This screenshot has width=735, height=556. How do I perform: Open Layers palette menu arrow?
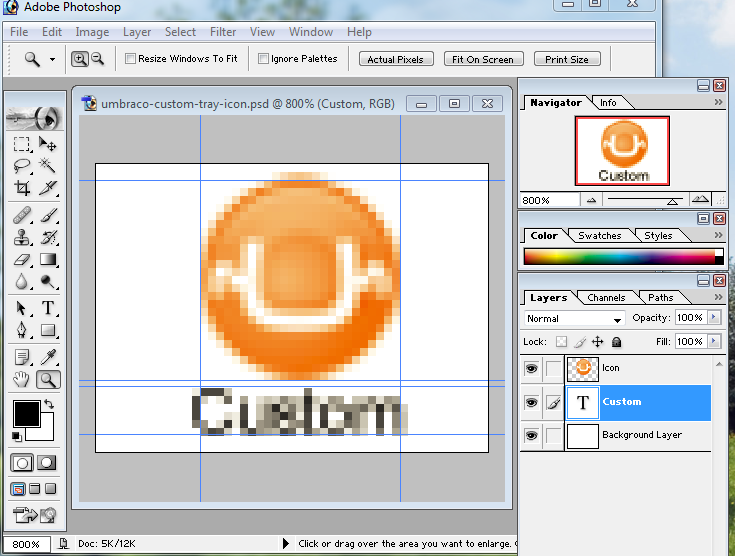coord(718,297)
